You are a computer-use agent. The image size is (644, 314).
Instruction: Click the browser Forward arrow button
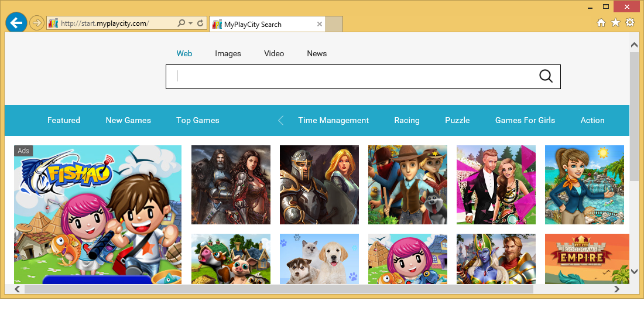[x=36, y=23]
